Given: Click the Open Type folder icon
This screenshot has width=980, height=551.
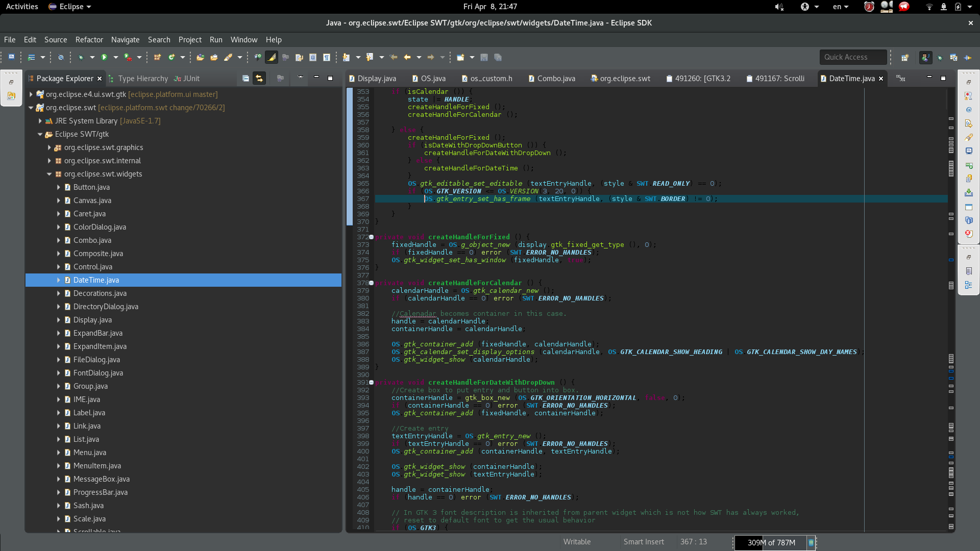Looking at the screenshot, I should [200, 57].
